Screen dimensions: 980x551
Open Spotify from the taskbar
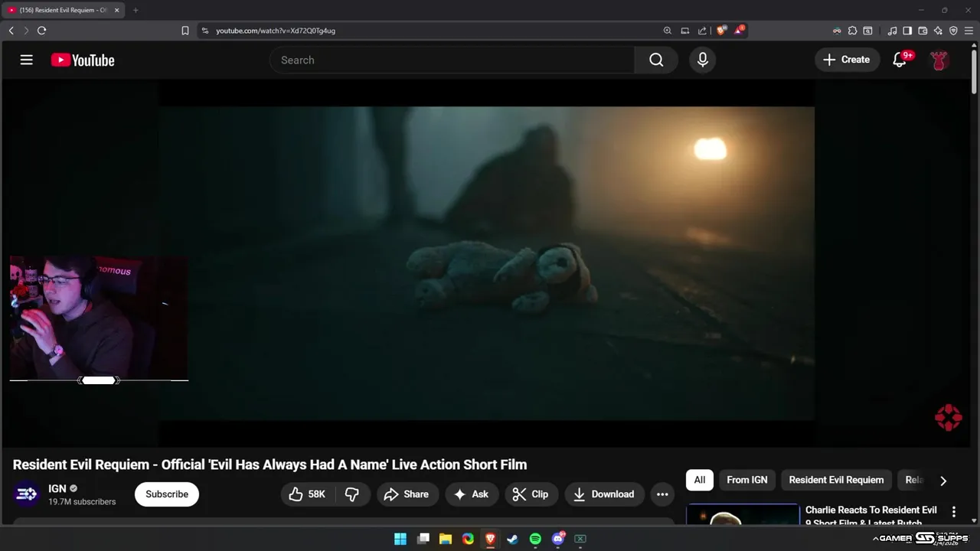coord(535,539)
